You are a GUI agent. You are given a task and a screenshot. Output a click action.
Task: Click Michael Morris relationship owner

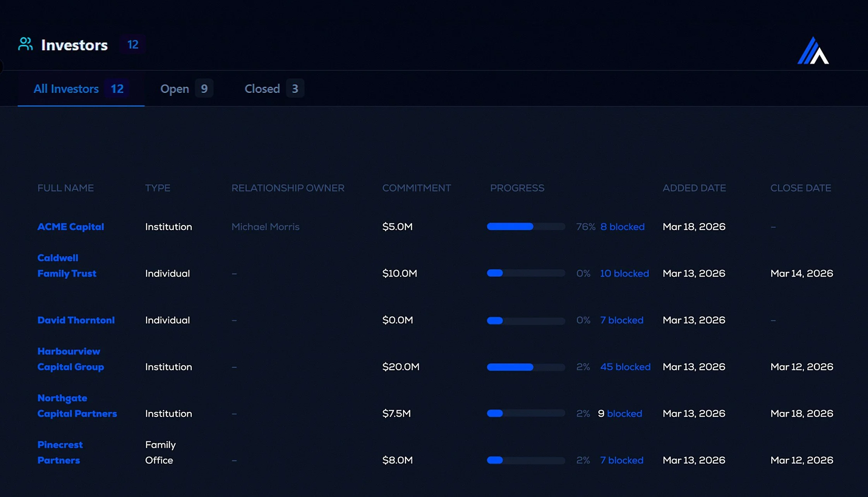[x=265, y=226]
